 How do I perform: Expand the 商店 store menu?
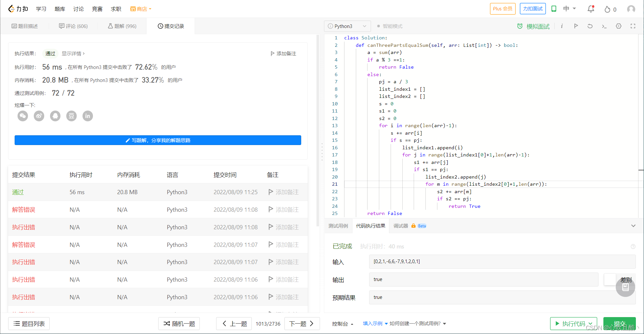tap(141, 9)
